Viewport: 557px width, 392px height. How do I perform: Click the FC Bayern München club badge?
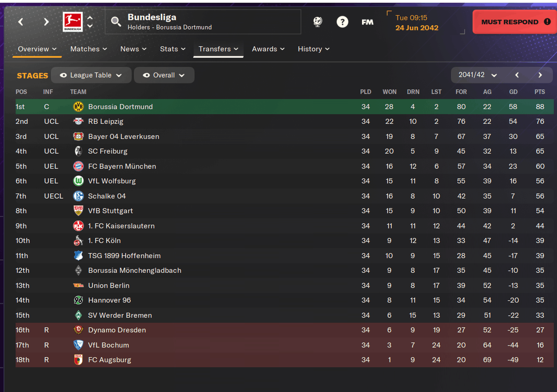[x=78, y=166]
